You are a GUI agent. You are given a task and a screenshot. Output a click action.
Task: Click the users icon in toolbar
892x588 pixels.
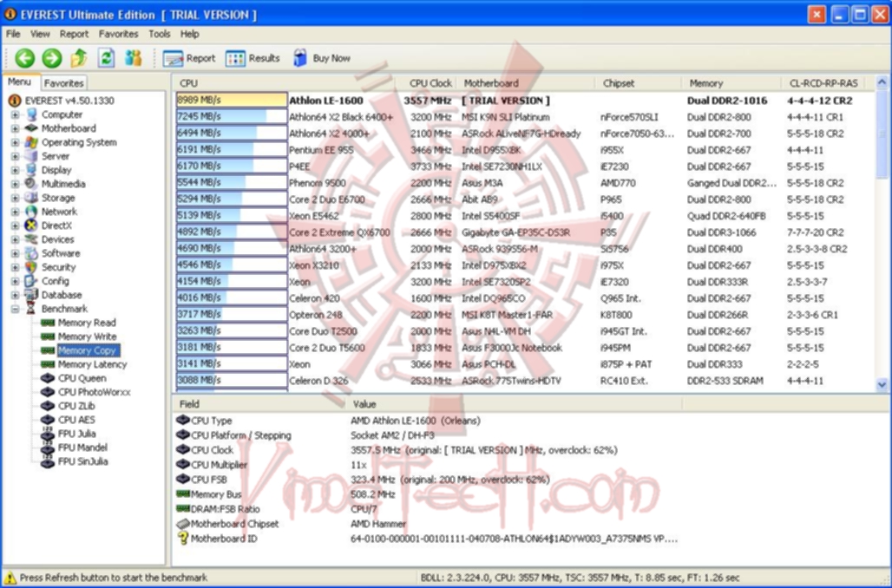tap(133, 58)
